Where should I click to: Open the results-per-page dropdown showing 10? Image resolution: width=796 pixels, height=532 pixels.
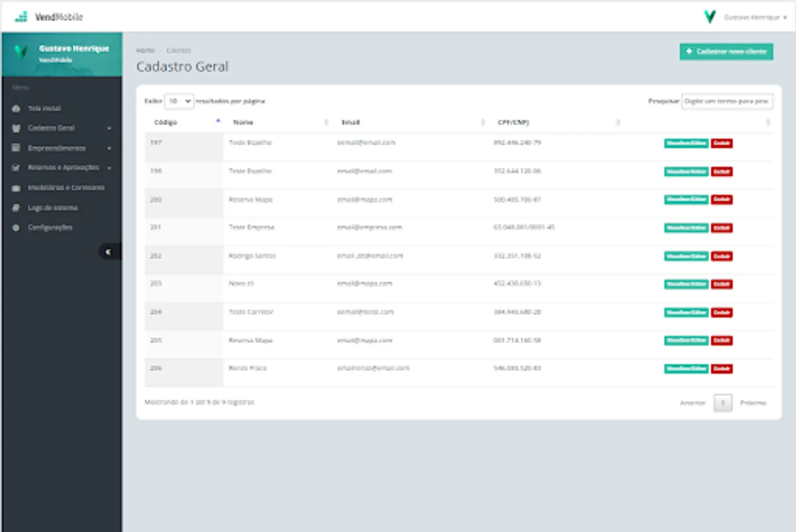pos(179,101)
